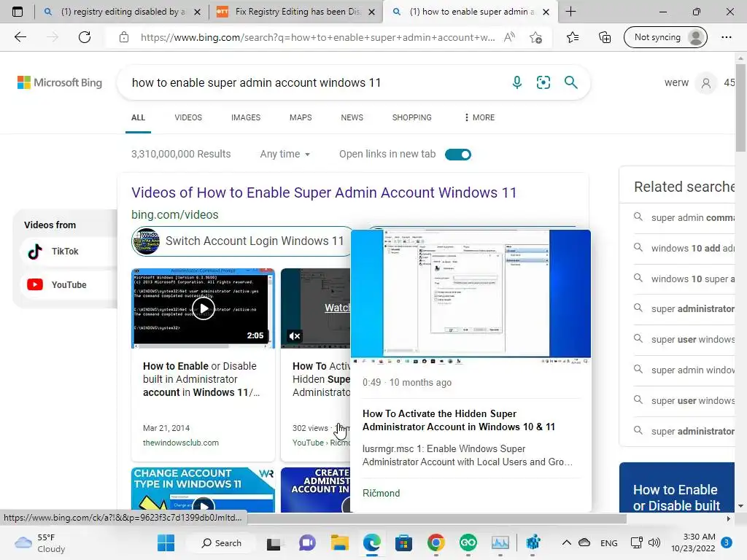Click the address bar URL
The height and width of the screenshot is (560, 747).
coord(317,37)
